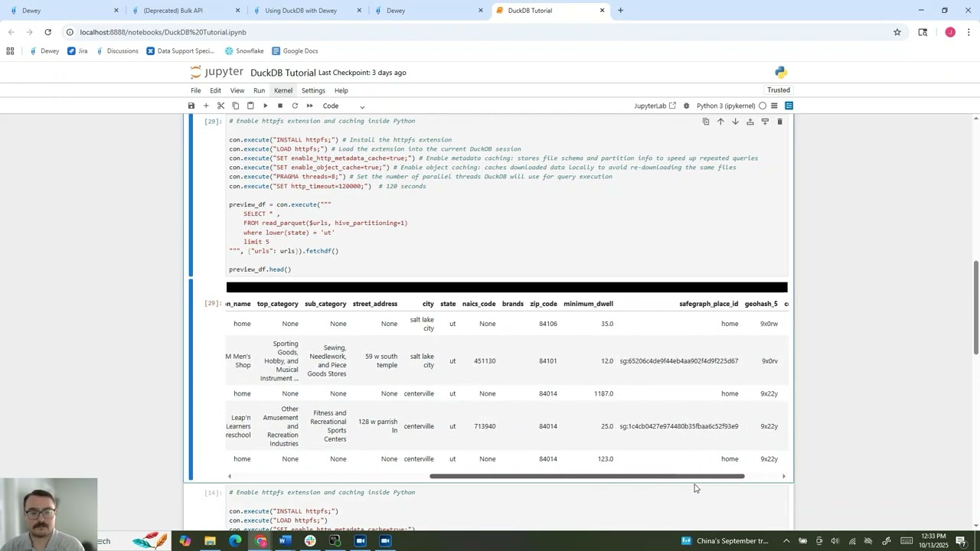Open the Snowflake bookmark

(244, 51)
